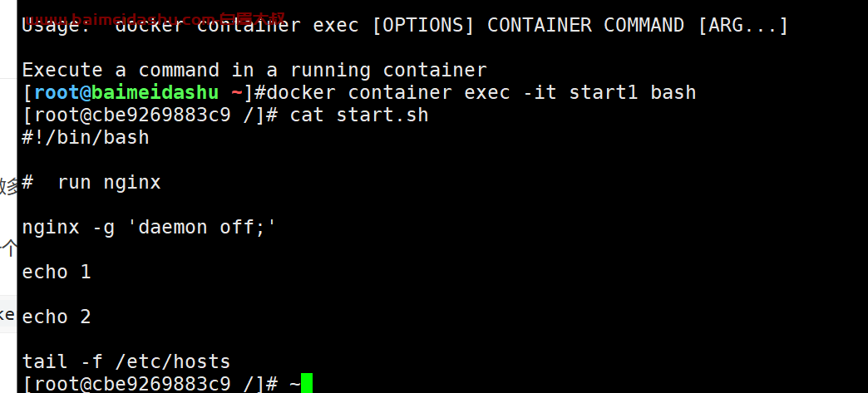The width and height of the screenshot is (868, 393).
Task: Click the 'echo 2' line
Action: pos(57,317)
